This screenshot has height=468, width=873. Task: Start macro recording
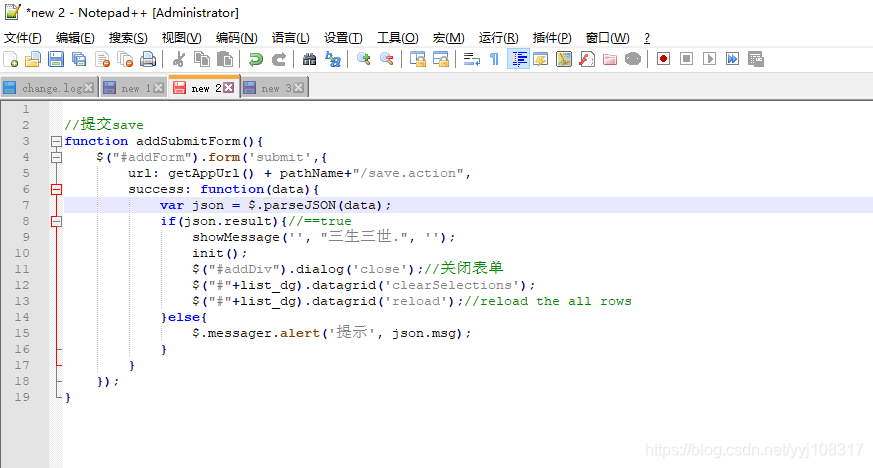663,59
